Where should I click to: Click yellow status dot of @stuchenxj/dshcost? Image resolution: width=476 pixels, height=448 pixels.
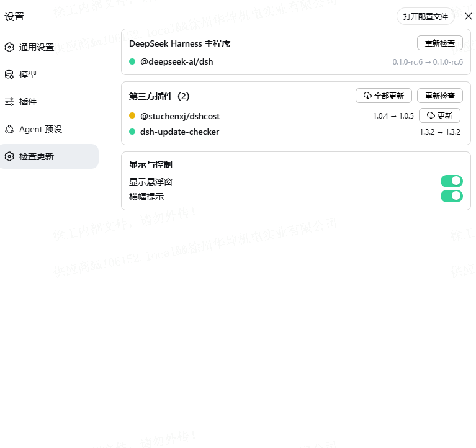pyautogui.click(x=132, y=115)
